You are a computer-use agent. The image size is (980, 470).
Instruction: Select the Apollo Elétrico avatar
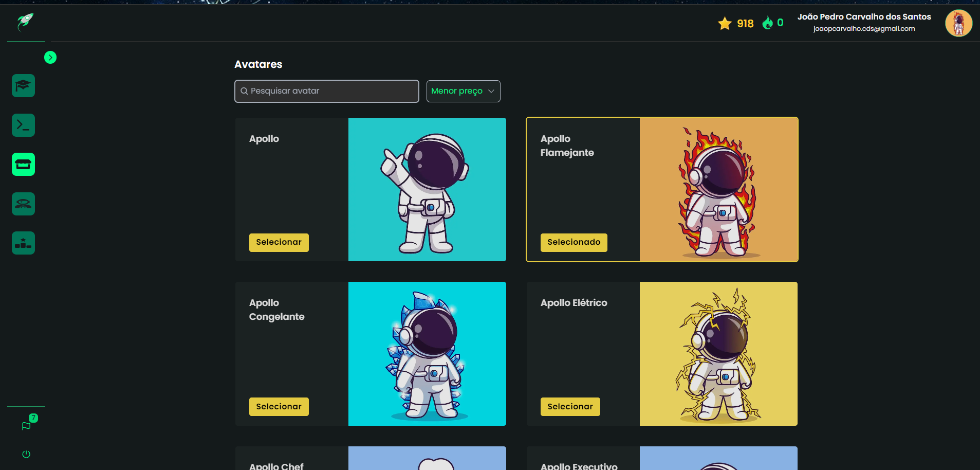coord(570,407)
